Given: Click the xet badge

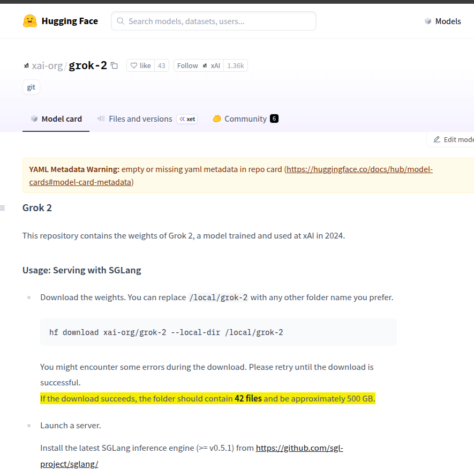Looking at the screenshot, I should 187,119.
